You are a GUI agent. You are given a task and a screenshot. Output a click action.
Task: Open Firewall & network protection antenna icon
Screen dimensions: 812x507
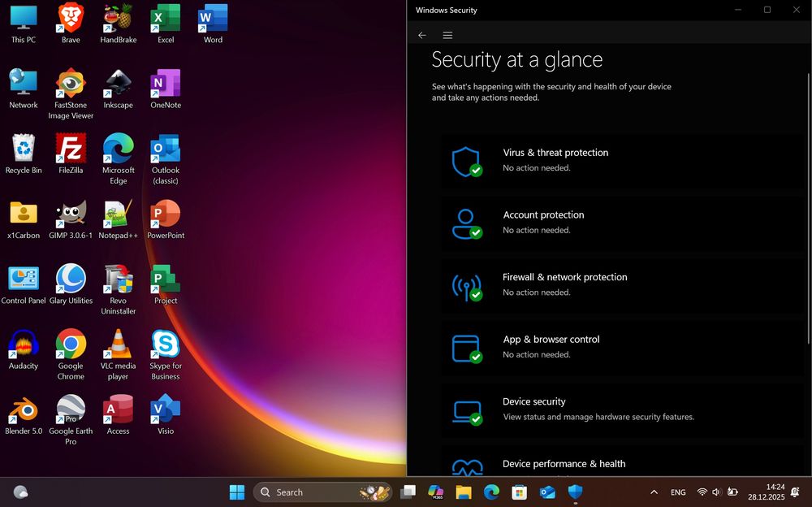point(467,286)
